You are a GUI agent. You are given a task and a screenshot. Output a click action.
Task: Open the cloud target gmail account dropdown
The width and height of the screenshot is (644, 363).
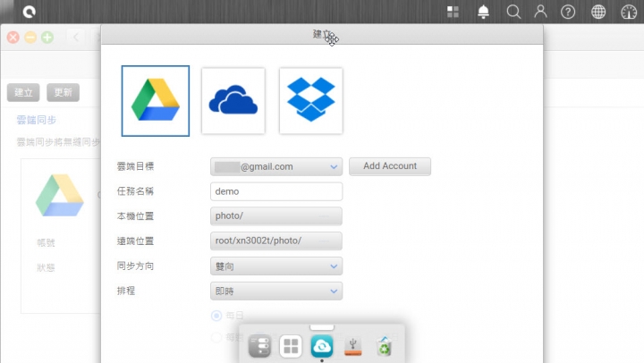(x=276, y=166)
